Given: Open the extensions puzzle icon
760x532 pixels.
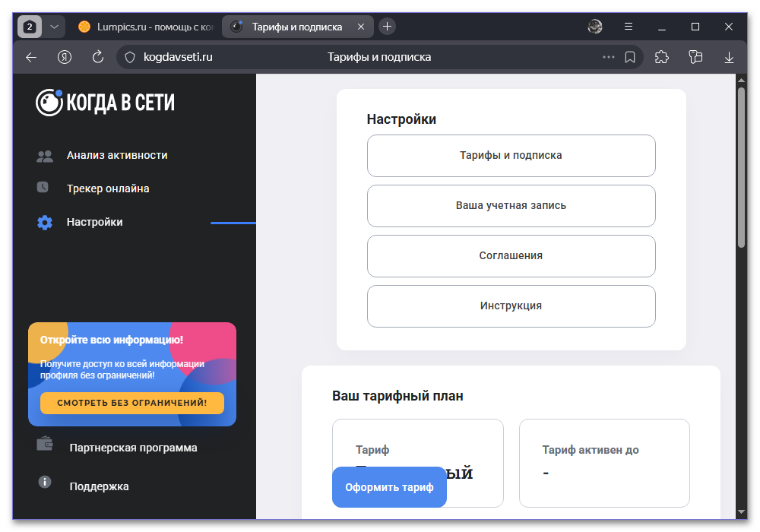Looking at the screenshot, I should [x=662, y=57].
